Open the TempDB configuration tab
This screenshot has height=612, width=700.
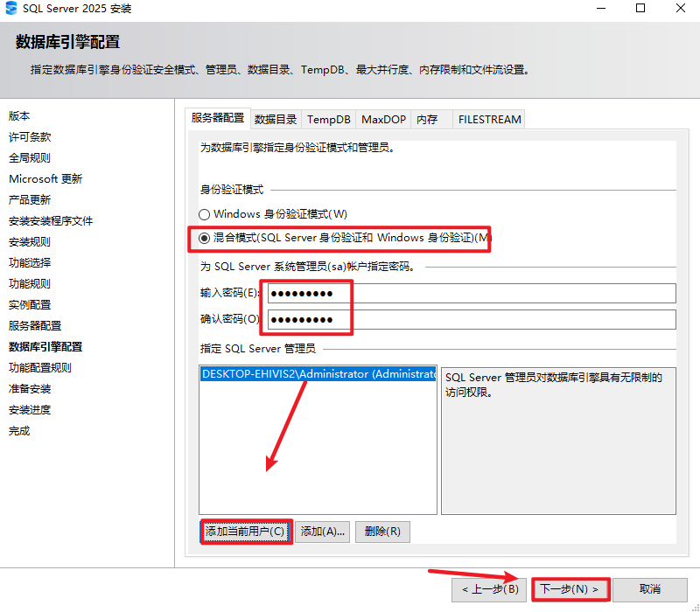pyautogui.click(x=328, y=119)
